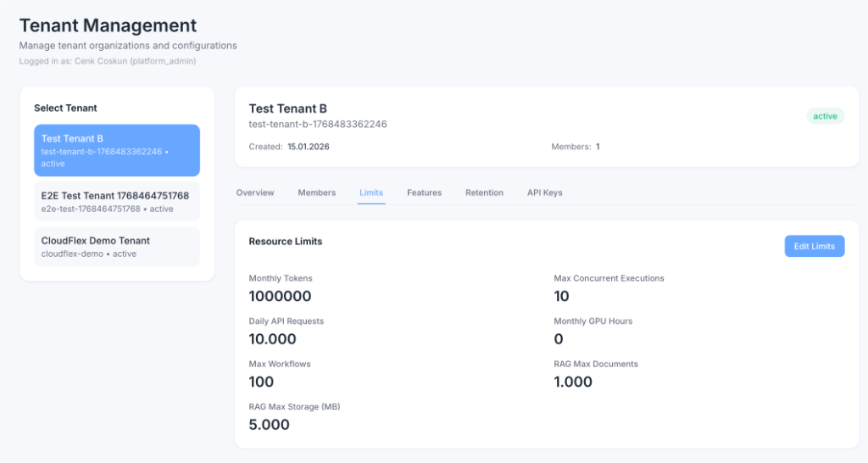Click the Monthly GPU Hours value
Viewport: 868px width, 463px height.
559,339
